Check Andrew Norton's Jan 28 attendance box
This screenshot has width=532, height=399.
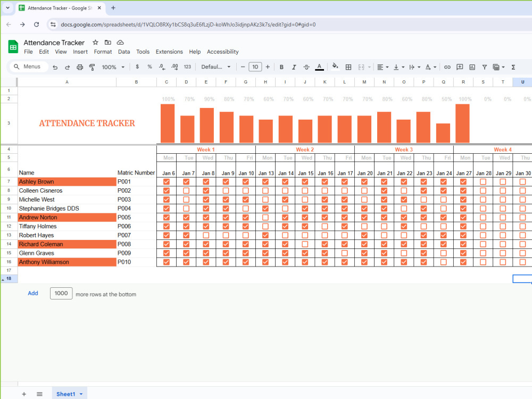tap(483, 218)
